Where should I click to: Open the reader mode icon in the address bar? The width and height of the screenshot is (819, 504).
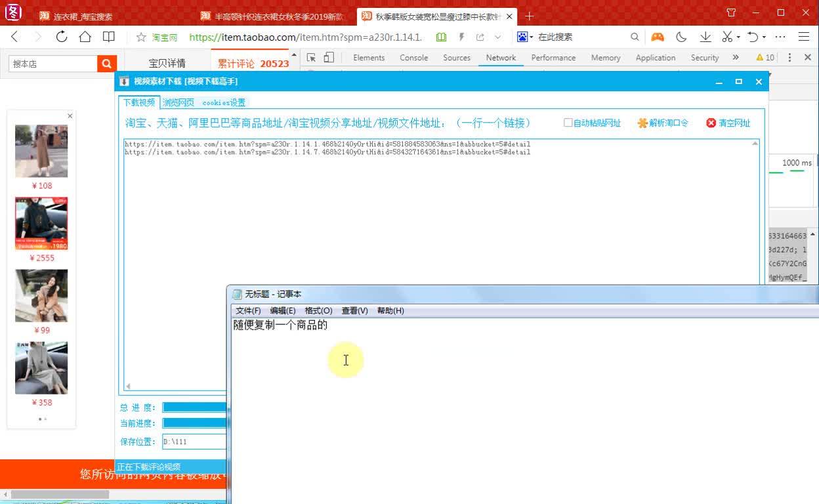442,37
